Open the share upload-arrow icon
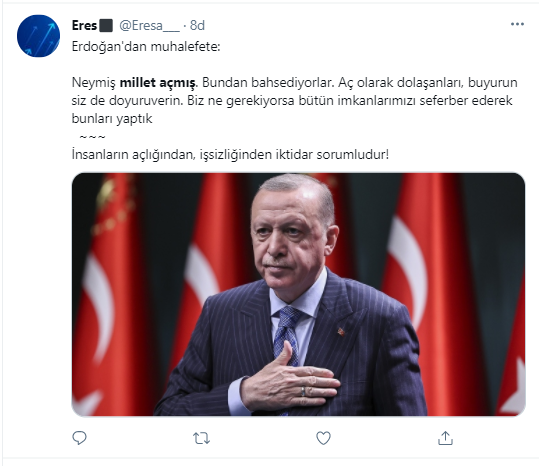 (x=445, y=438)
